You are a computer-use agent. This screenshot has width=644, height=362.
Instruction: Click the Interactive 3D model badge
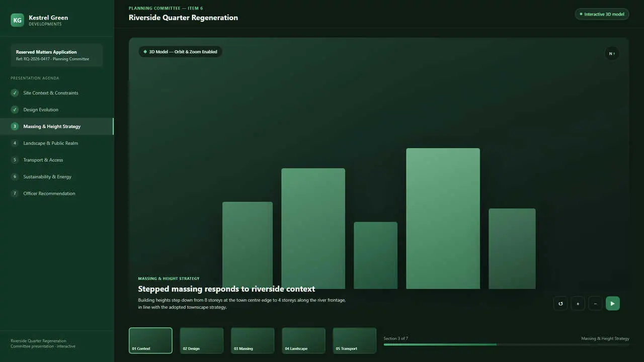(602, 14)
